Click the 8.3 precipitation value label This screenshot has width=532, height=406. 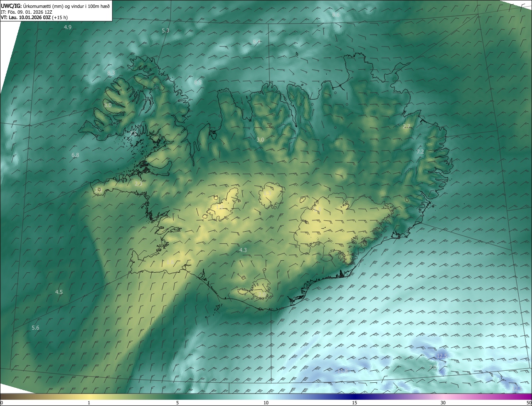click(111, 73)
